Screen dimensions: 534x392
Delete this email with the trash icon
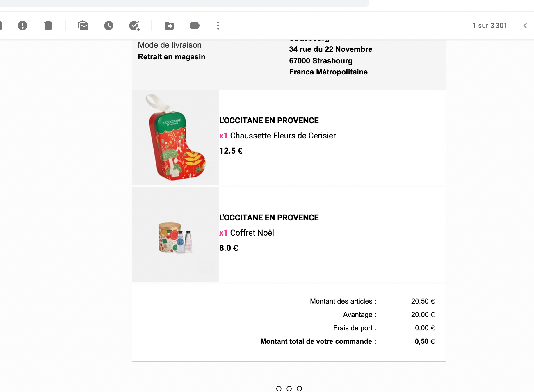(x=48, y=26)
